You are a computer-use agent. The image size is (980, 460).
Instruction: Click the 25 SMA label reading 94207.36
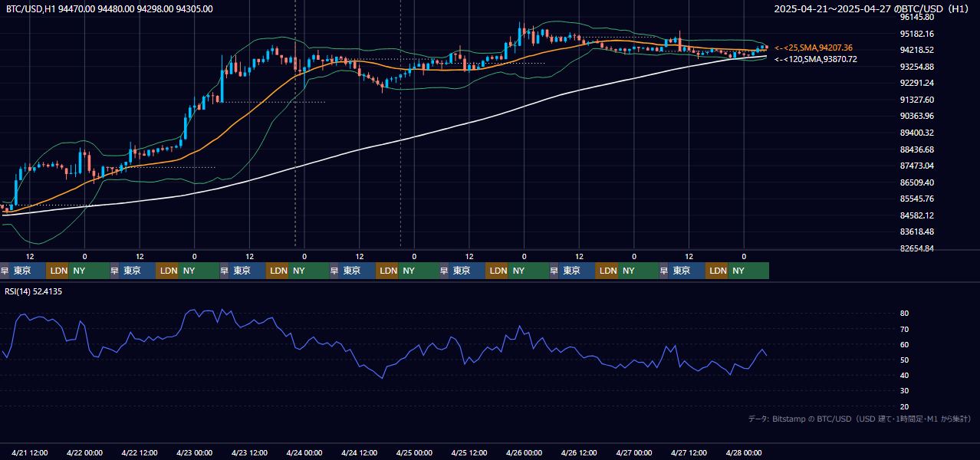click(814, 48)
